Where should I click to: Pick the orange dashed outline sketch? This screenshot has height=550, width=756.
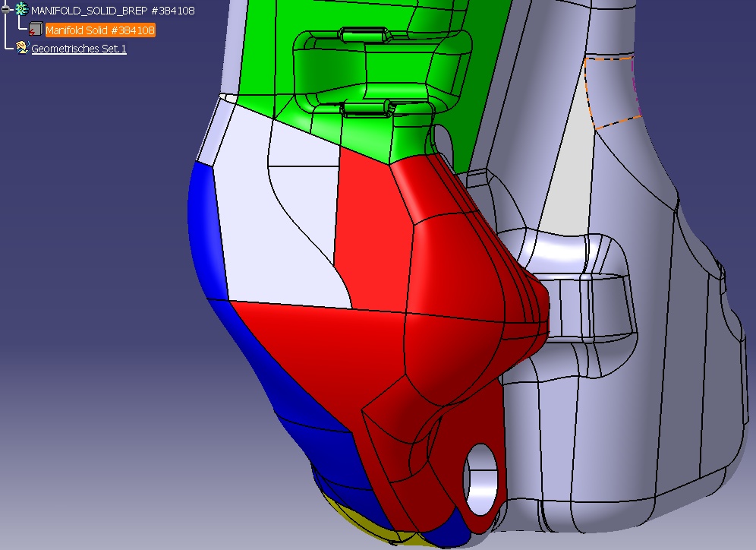[x=613, y=92]
